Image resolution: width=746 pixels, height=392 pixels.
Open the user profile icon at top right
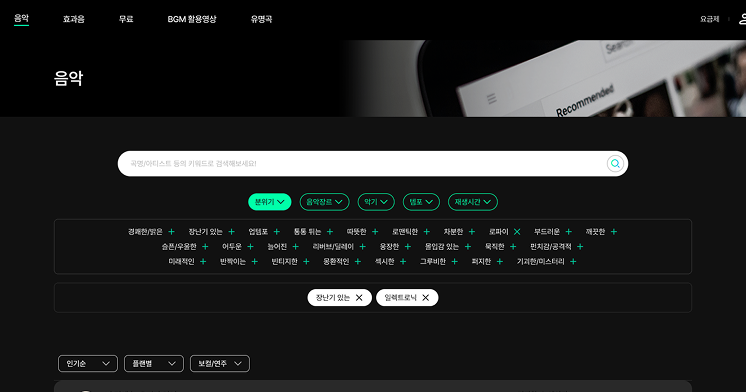[x=742, y=19]
